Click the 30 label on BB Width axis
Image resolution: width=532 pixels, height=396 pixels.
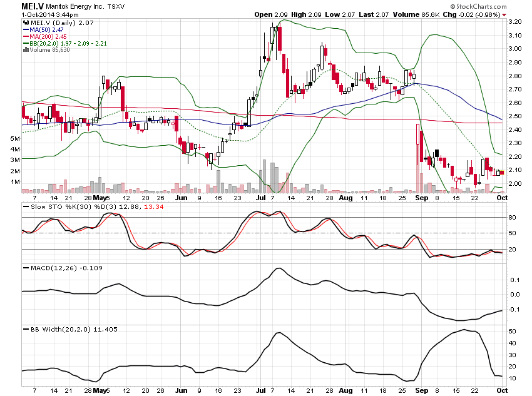tap(513, 355)
